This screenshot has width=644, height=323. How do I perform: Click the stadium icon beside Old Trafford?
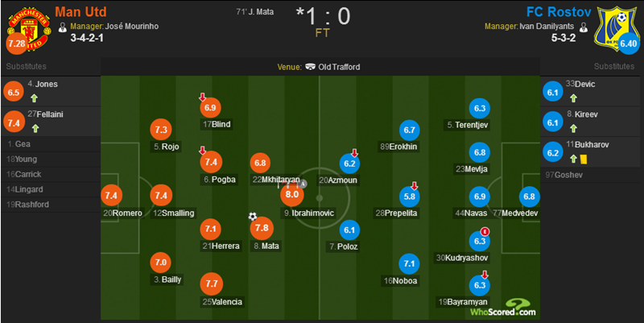point(311,67)
